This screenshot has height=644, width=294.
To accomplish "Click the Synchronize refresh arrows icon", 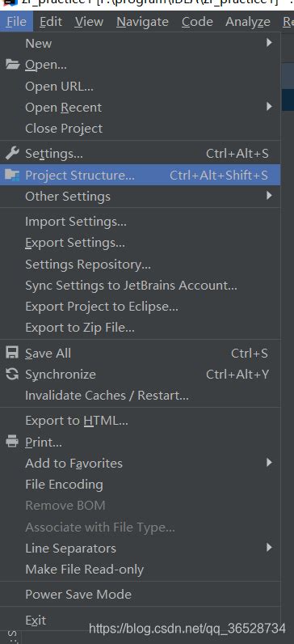I will point(12,374).
